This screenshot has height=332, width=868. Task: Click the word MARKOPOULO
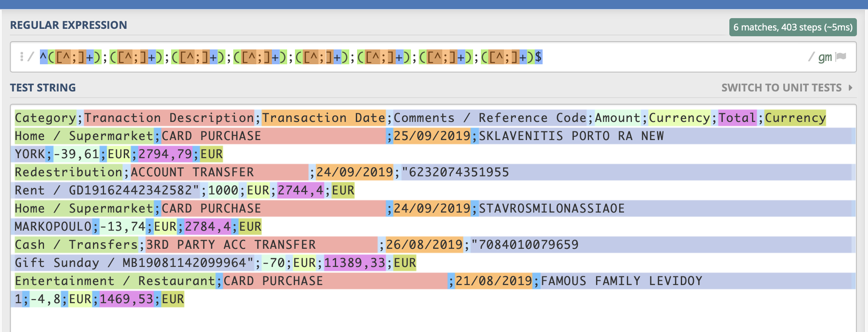pos(53,227)
